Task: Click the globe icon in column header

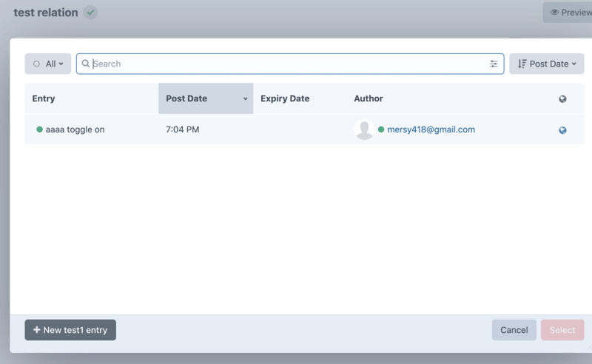Action: (562, 99)
